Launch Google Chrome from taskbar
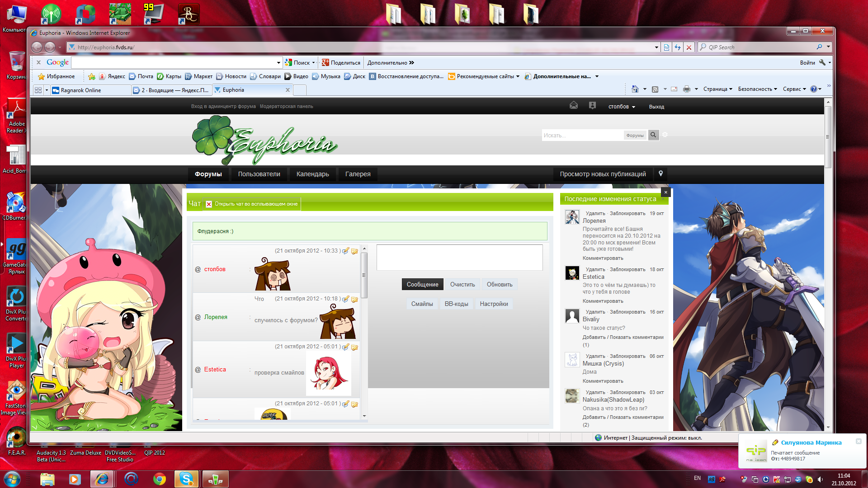This screenshot has height=488, width=868. [159, 479]
